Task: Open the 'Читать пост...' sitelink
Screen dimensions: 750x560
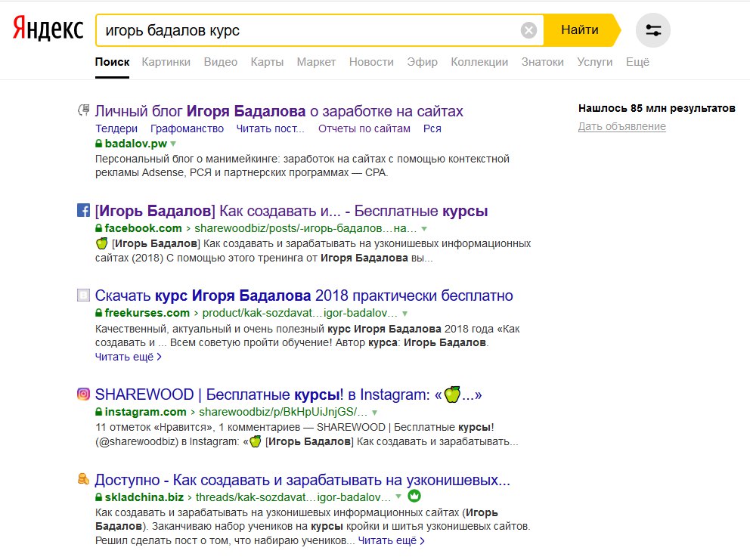Action: (270, 128)
